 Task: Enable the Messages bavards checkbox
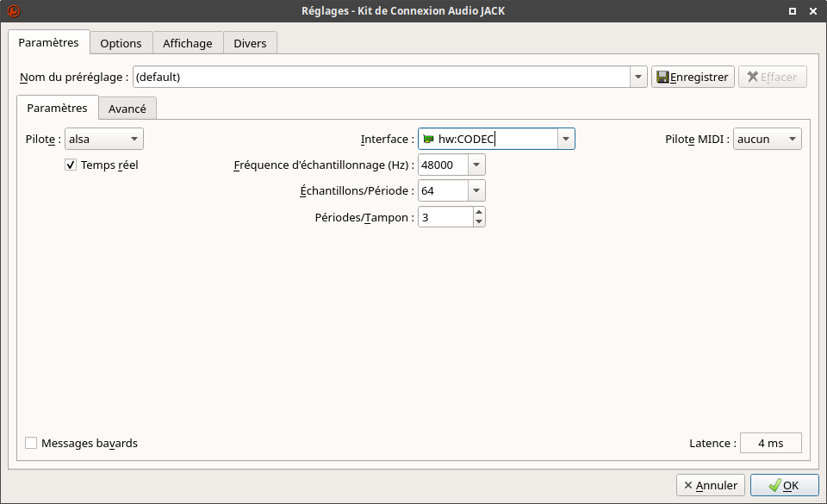click(x=31, y=443)
